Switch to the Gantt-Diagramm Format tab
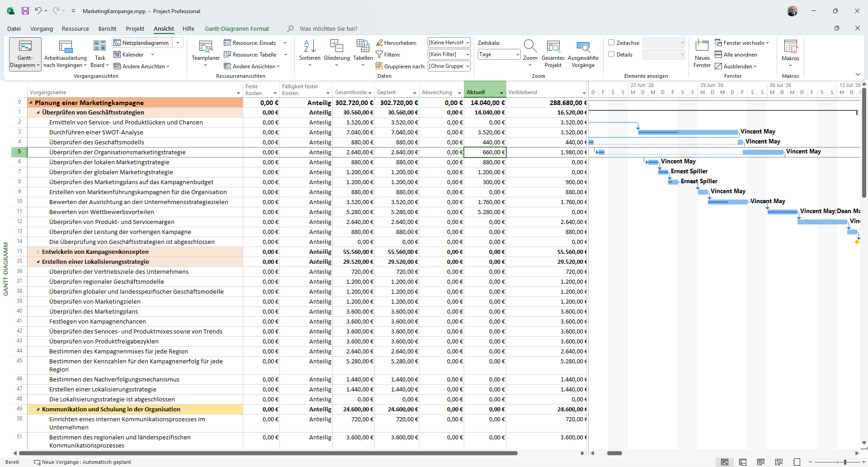The image size is (868, 467). [237, 29]
